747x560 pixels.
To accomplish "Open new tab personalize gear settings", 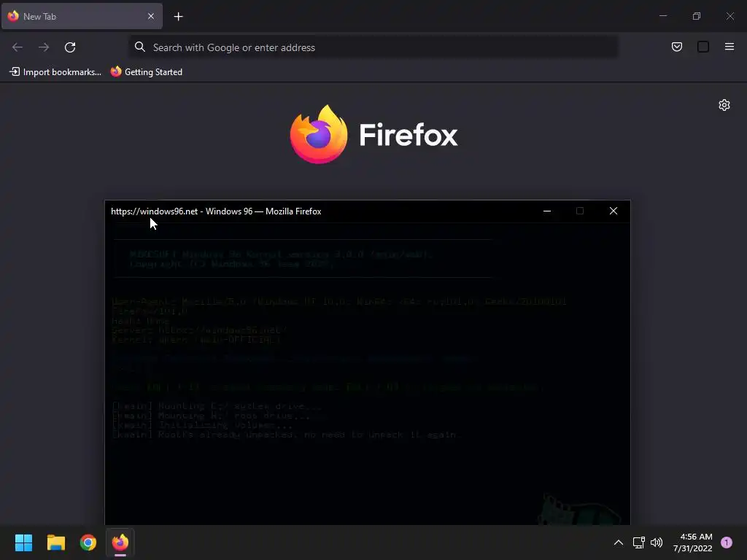I will [724, 105].
